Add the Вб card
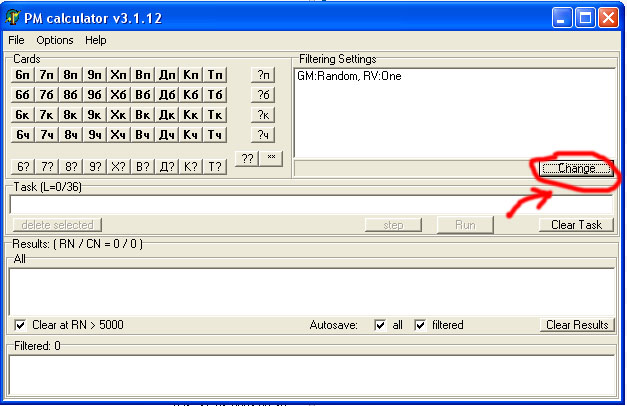The image size is (627, 406). (143, 95)
